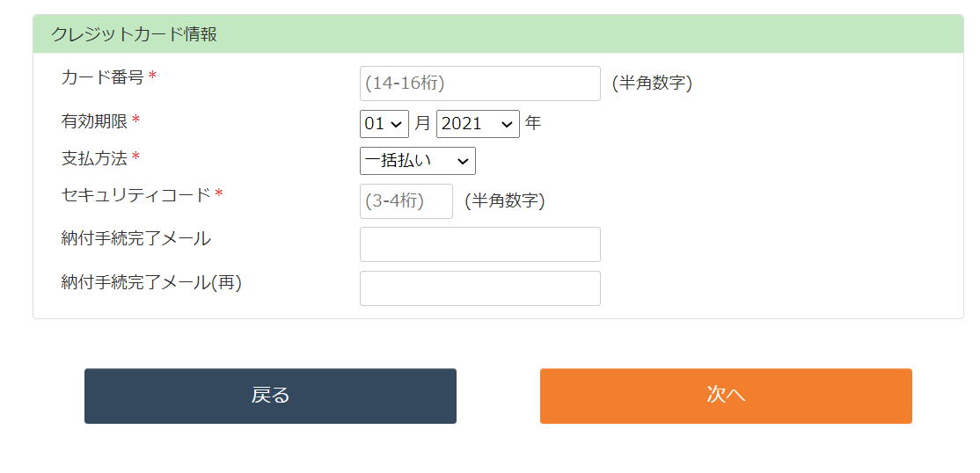980x473 pixels.
Task: Click the クレジットカード情報 section header
Action: tap(134, 34)
